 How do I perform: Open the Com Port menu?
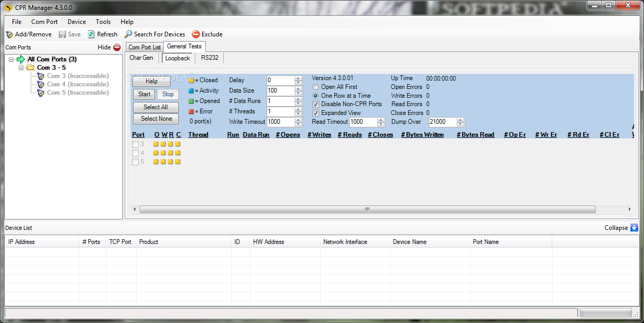(45, 22)
